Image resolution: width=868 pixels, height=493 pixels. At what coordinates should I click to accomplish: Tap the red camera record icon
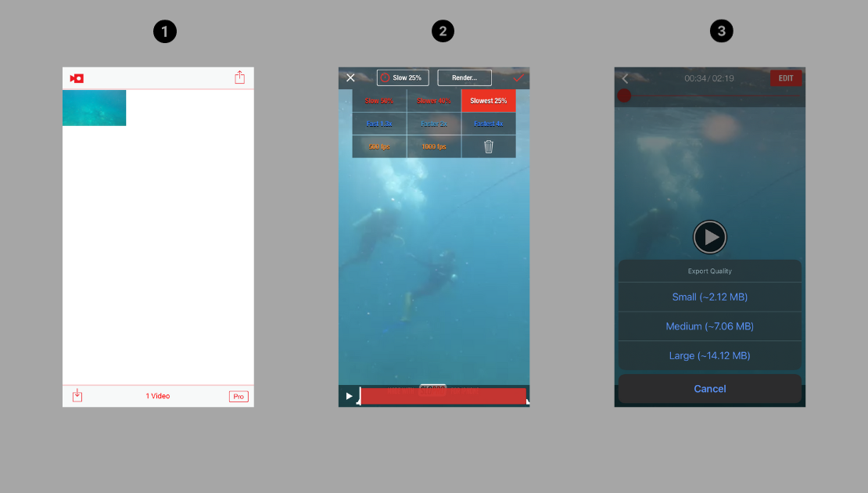77,79
